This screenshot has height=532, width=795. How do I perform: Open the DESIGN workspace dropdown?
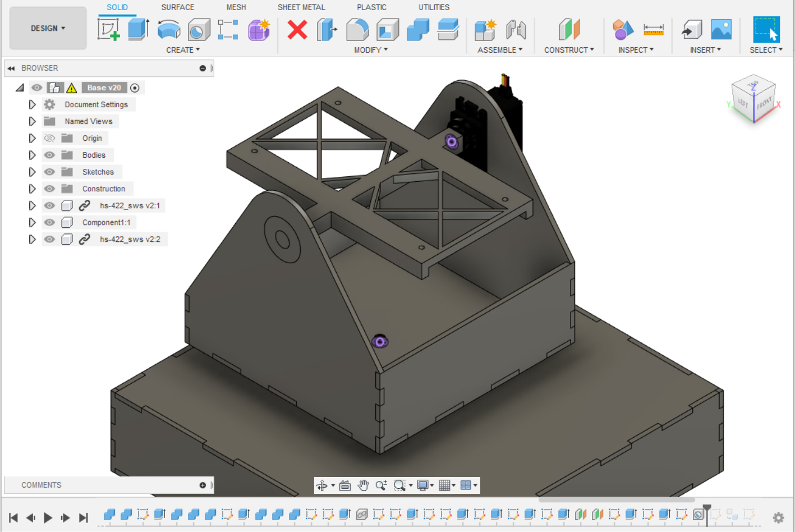tap(48, 28)
